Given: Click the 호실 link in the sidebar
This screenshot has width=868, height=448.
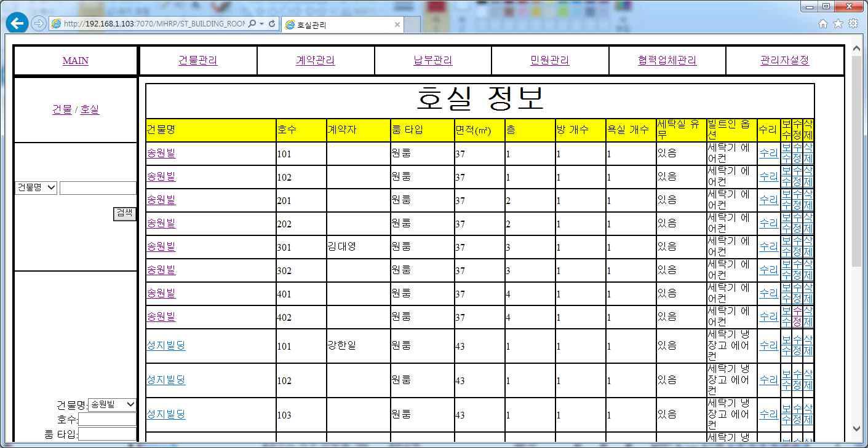Looking at the screenshot, I should (x=90, y=110).
